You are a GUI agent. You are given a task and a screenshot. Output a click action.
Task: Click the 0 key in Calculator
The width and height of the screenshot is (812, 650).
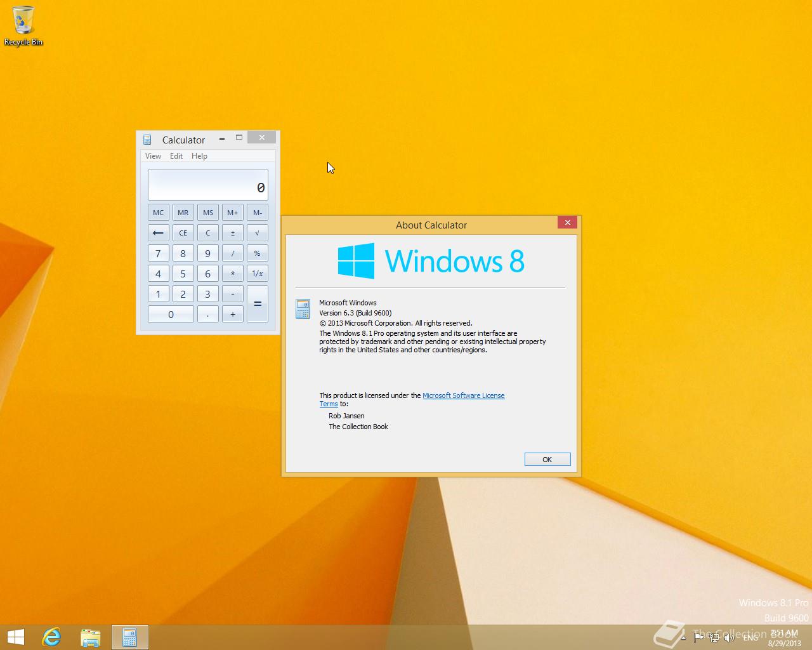coord(171,314)
